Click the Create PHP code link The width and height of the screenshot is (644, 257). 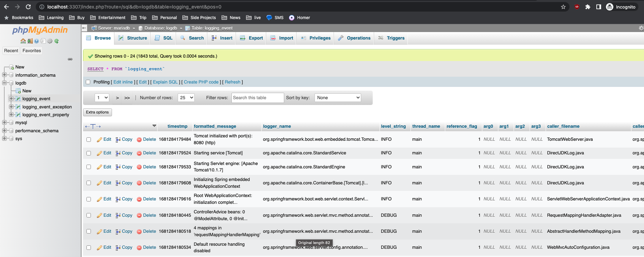click(201, 82)
